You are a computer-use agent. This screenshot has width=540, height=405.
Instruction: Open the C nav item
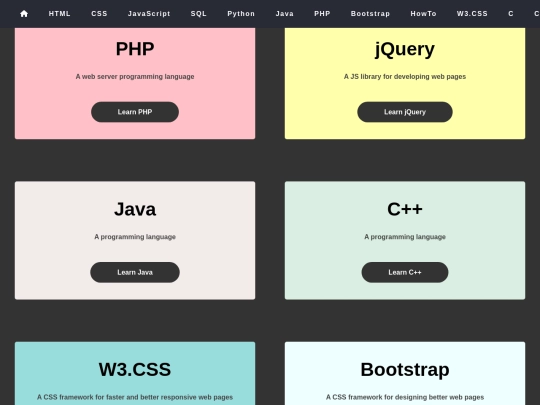511,14
